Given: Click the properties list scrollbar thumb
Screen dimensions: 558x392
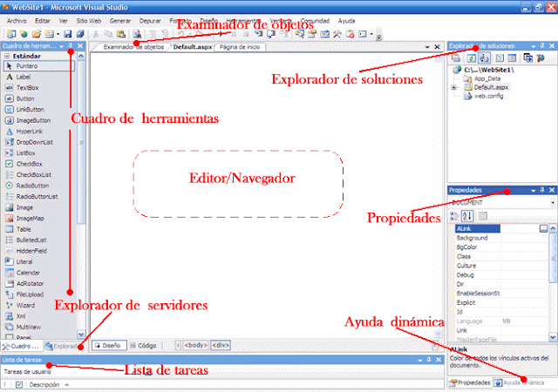Looking at the screenshot, I should point(553,258).
